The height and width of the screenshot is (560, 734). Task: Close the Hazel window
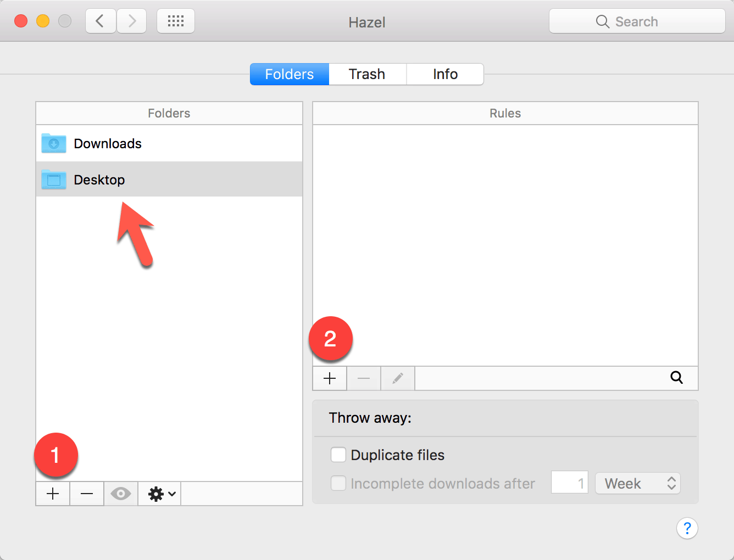pos(21,21)
